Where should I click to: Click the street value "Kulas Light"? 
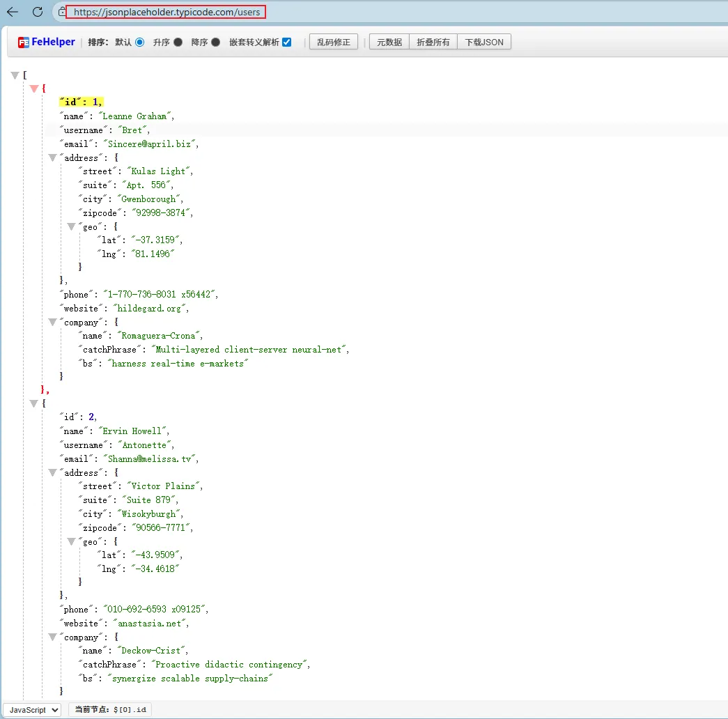(x=158, y=171)
